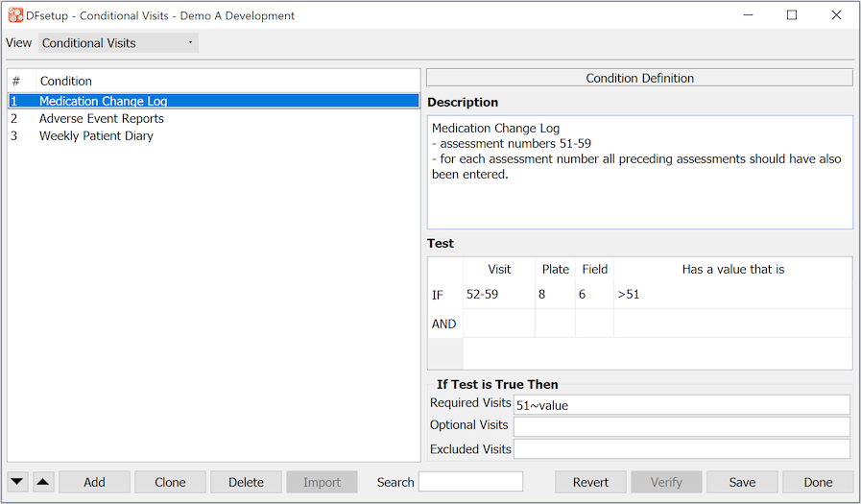Click in the Search field
861x504 pixels.
(x=470, y=482)
